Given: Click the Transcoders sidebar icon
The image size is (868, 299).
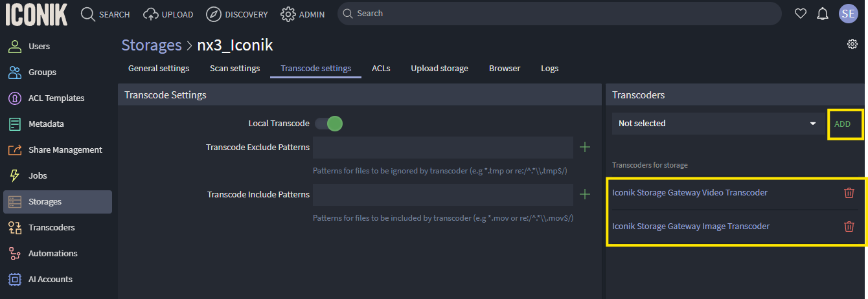Looking at the screenshot, I should pyautogui.click(x=14, y=227).
